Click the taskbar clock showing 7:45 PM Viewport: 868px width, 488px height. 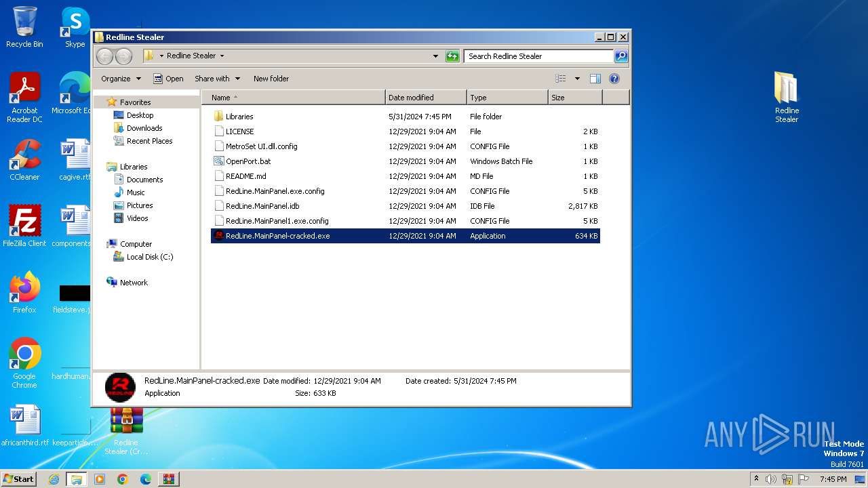tap(833, 479)
